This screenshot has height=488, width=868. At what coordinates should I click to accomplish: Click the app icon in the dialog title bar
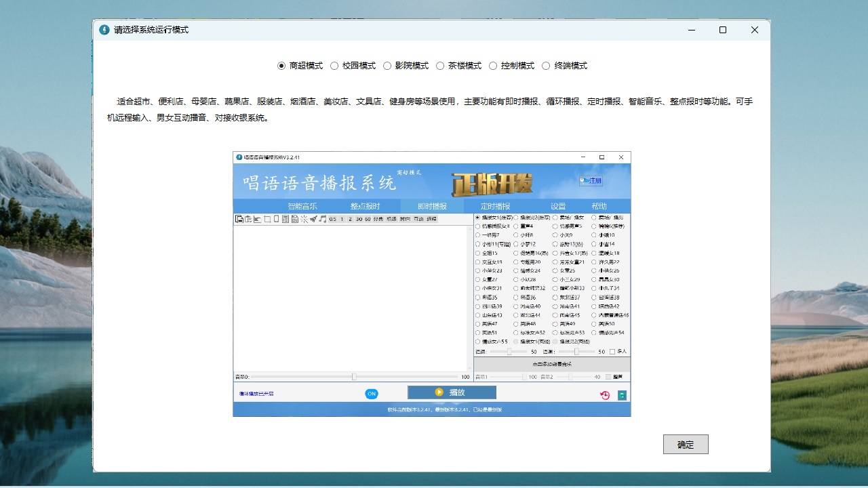click(x=104, y=30)
